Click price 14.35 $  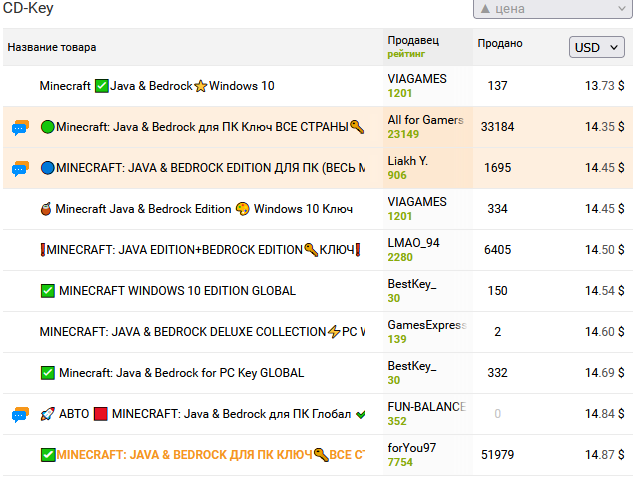pyautogui.click(x=604, y=127)
